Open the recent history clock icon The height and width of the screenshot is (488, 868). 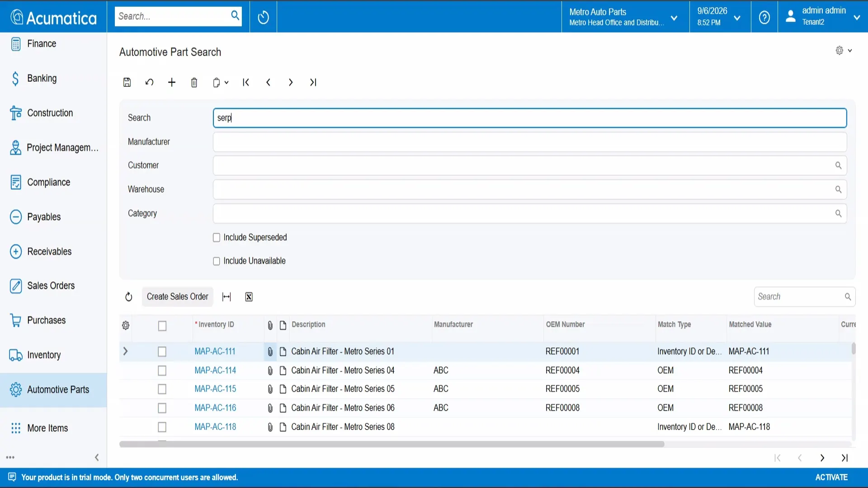(x=263, y=17)
